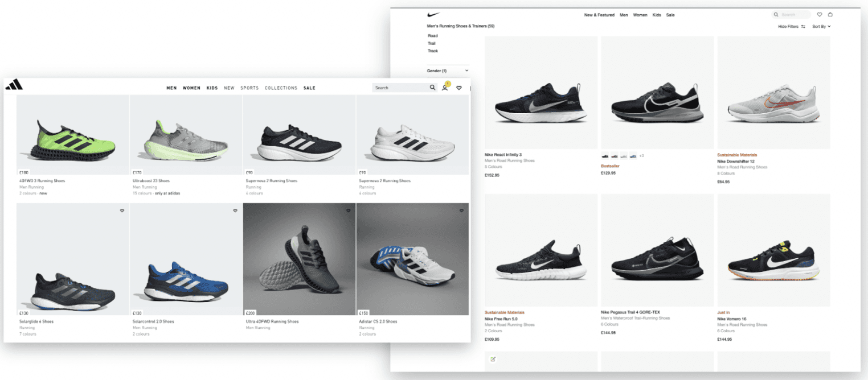Open New & Featured in Nike navigation
The height and width of the screenshot is (380, 868).
pos(599,15)
